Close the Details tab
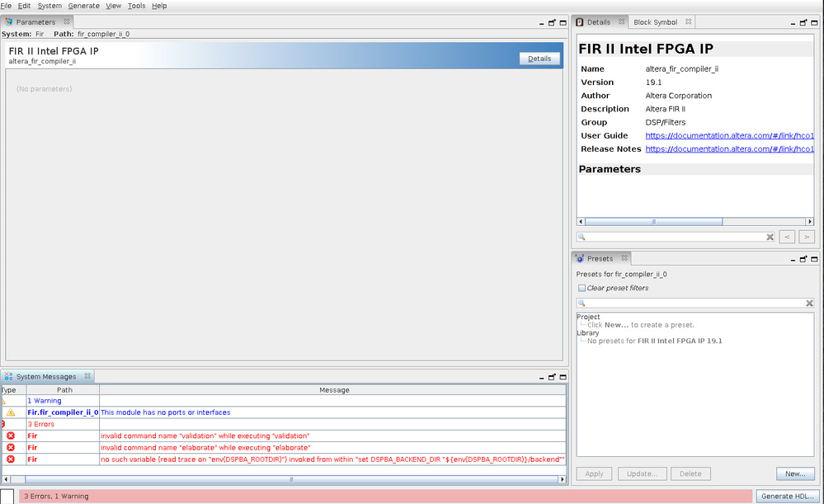Screen dimensions: 824x504 622,21
